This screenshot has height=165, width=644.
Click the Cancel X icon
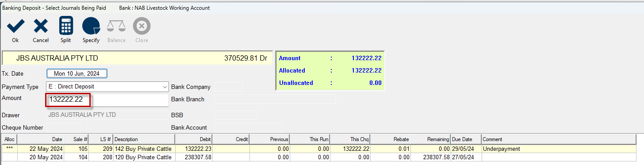coord(41,27)
